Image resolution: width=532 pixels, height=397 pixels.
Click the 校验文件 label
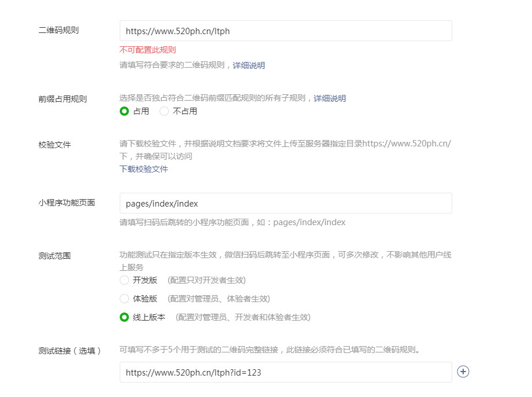[x=54, y=145]
